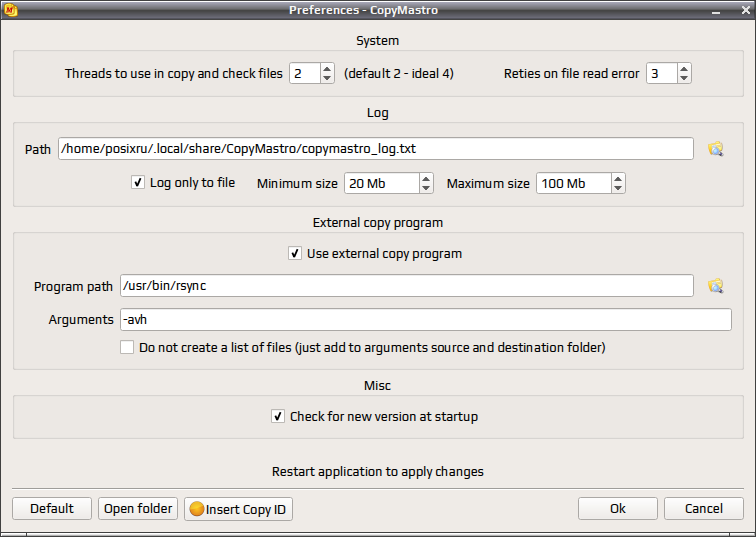Click the Default button
Viewport: 756px width, 537px height.
coord(52,509)
